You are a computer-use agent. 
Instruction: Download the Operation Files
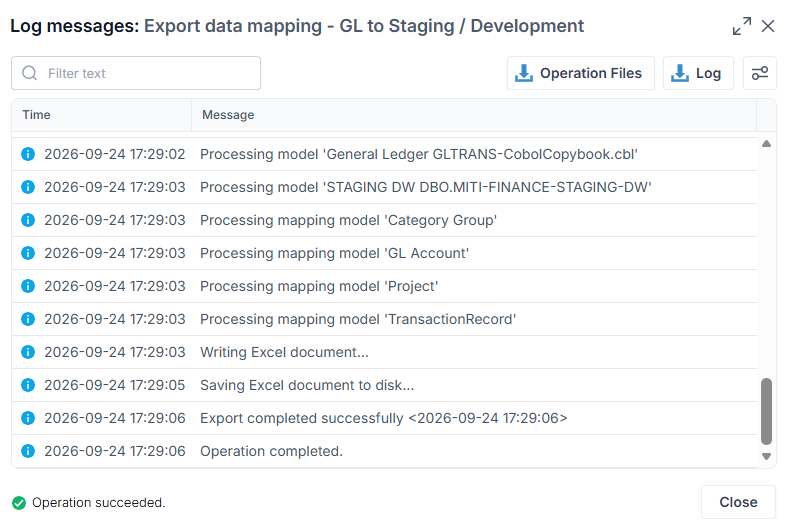click(581, 73)
